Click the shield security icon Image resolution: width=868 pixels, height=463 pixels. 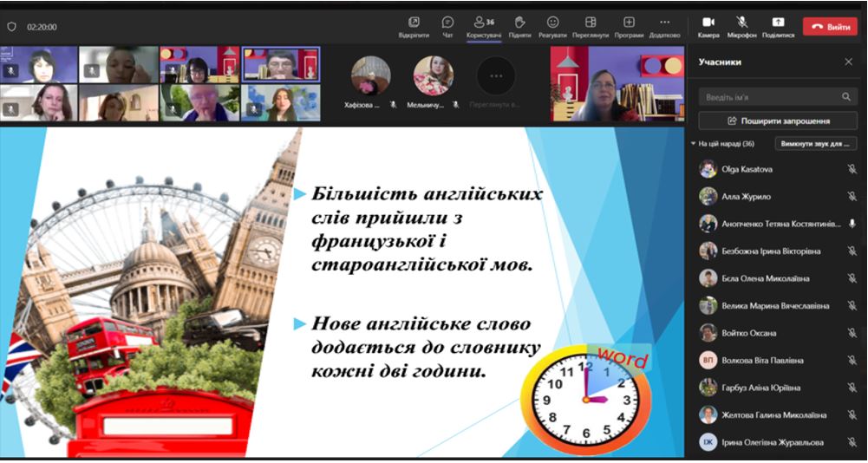click(x=11, y=27)
